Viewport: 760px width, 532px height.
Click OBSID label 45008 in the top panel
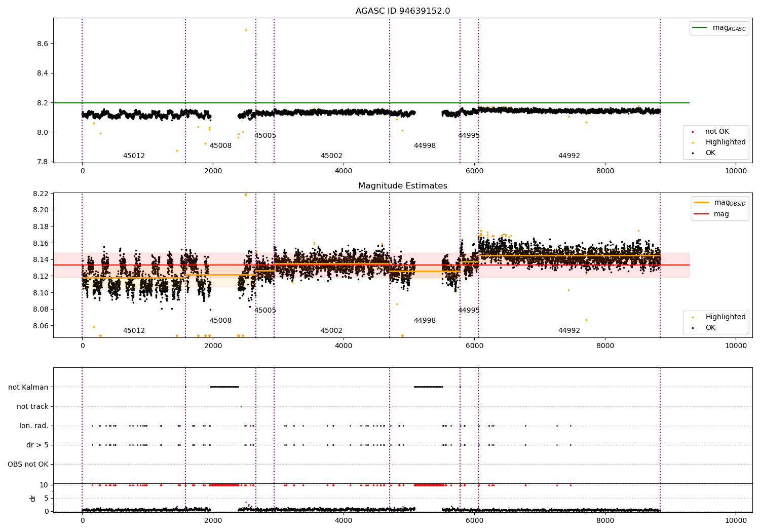tap(220, 145)
